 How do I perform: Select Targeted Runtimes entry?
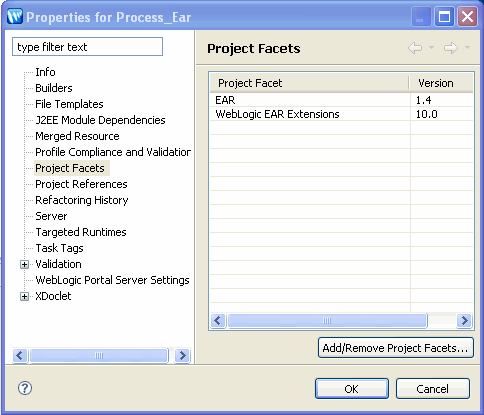point(81,232)
